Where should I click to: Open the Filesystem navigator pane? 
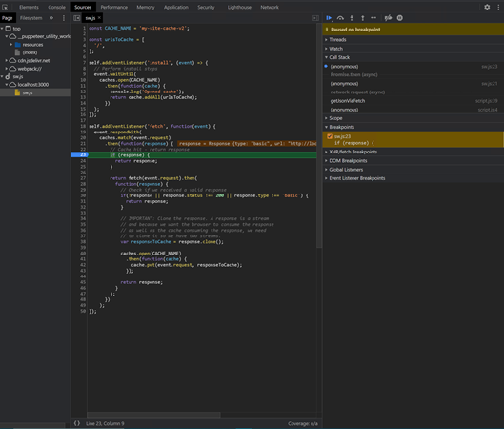tap(30, 18)
